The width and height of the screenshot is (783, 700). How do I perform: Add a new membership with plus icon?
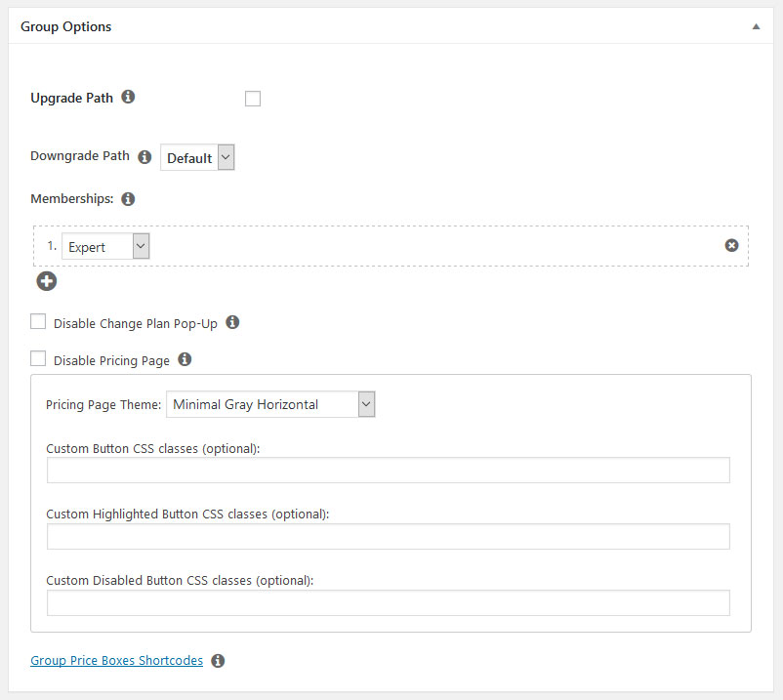click(47, 281)
